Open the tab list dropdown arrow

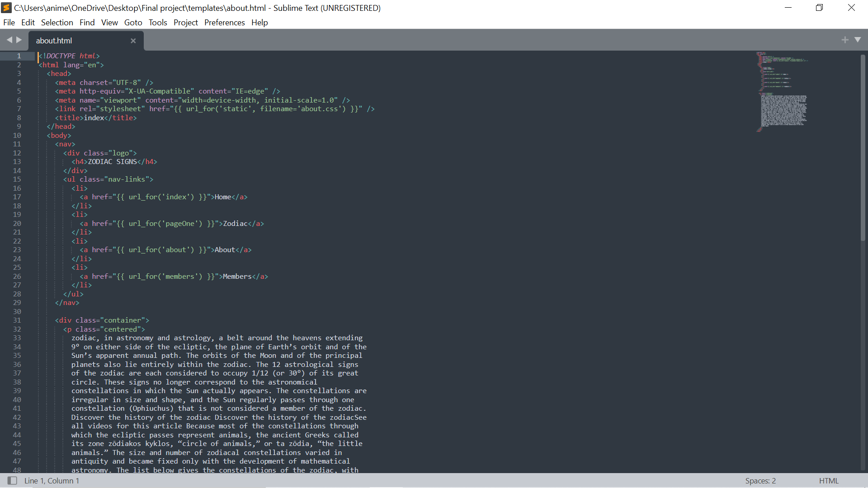tap(858, 40)
